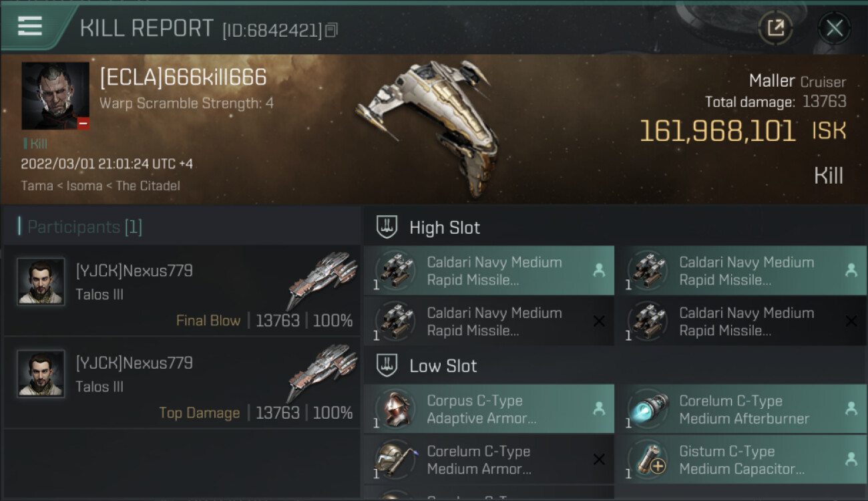Click the Low Slot section header
The image size is (868, 501).
pos(443,366)
